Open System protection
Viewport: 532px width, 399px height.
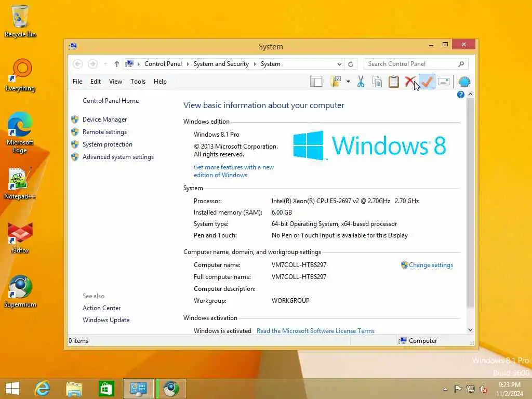tap(107, 144)
